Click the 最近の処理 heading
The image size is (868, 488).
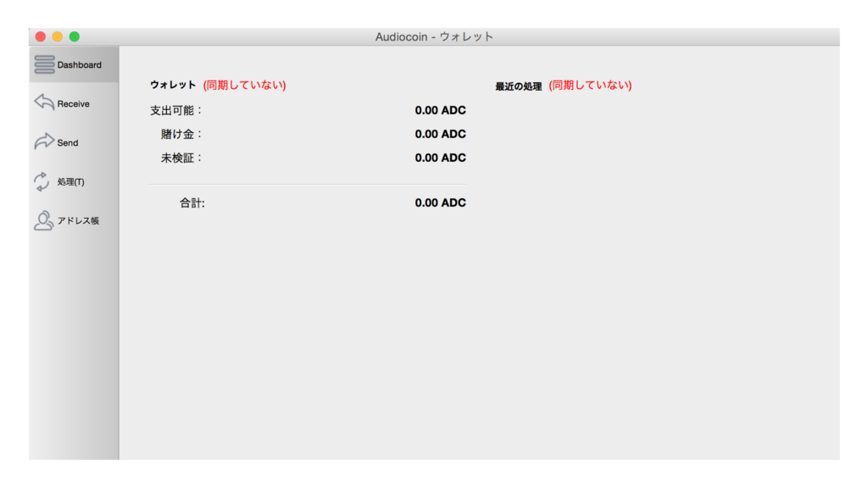[518, 86]
